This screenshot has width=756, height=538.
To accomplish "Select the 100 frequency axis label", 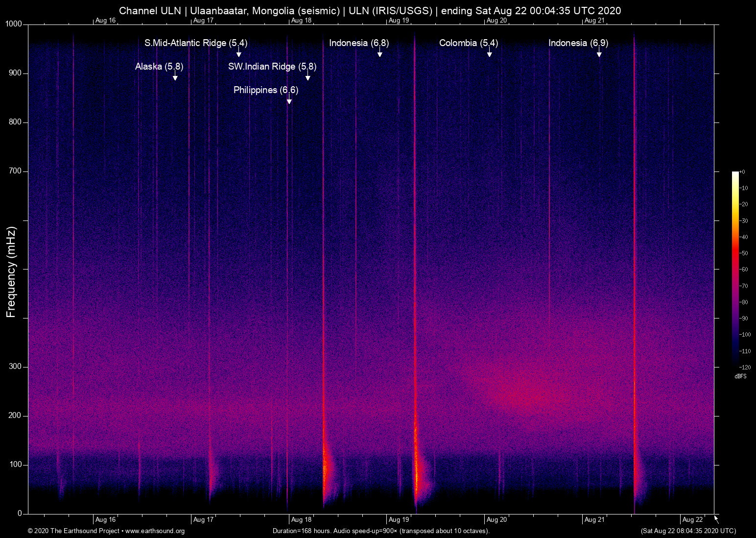I will pyautogui.click(x=16, y=465).
